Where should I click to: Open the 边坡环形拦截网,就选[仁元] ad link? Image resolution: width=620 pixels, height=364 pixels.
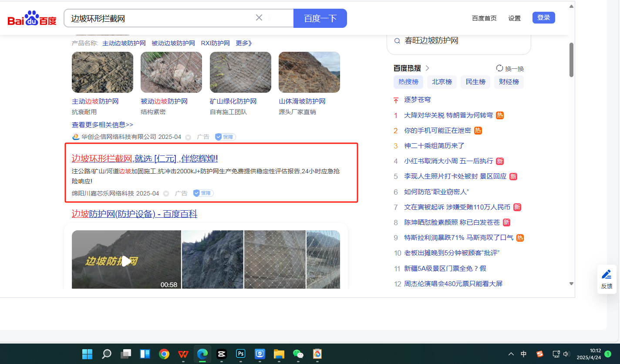click(145, 158)
